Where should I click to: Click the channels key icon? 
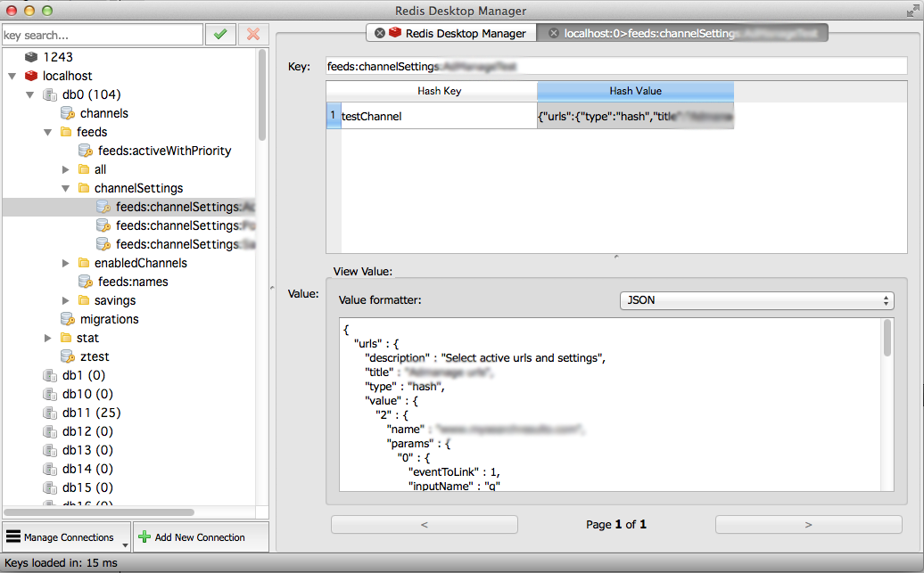tap(68, 114)
